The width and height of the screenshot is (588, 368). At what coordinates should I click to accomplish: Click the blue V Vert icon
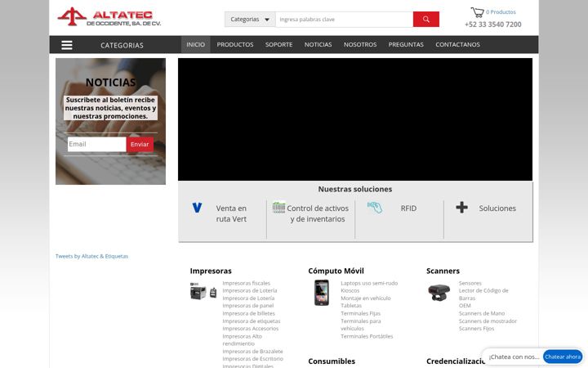click(x=197, y=208)
